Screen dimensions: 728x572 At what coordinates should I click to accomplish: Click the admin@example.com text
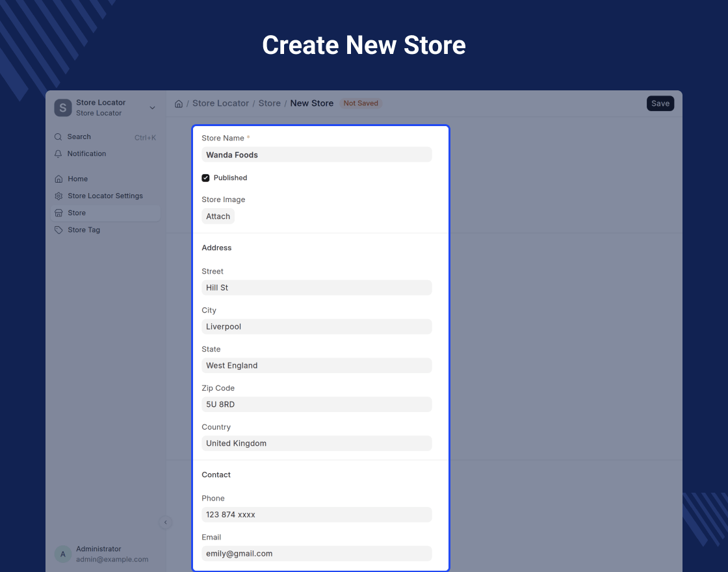pyautogui.click(x=112, y=560)
